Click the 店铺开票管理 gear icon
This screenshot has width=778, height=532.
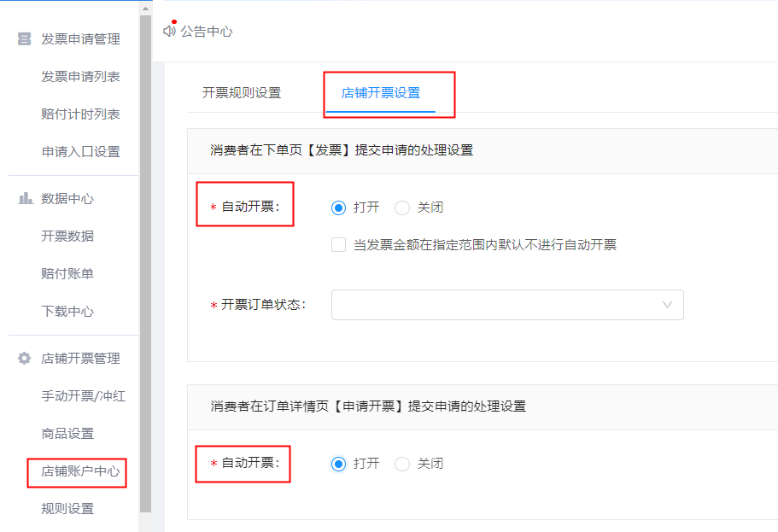click(x=24, y=359)
